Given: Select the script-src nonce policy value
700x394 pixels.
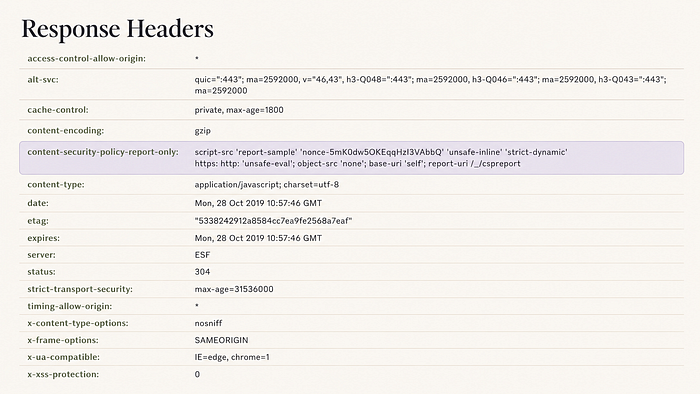Looking at the screenshot, I should click(381, 158).
